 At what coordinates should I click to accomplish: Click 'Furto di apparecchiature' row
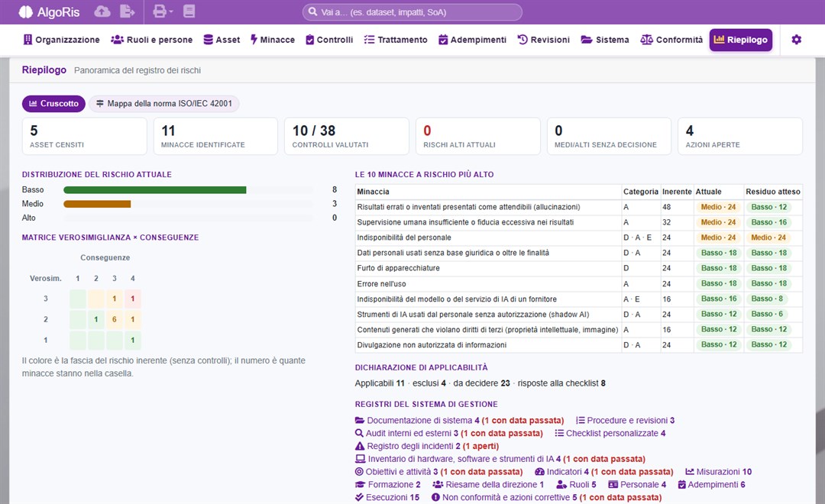tap(579, 268)
